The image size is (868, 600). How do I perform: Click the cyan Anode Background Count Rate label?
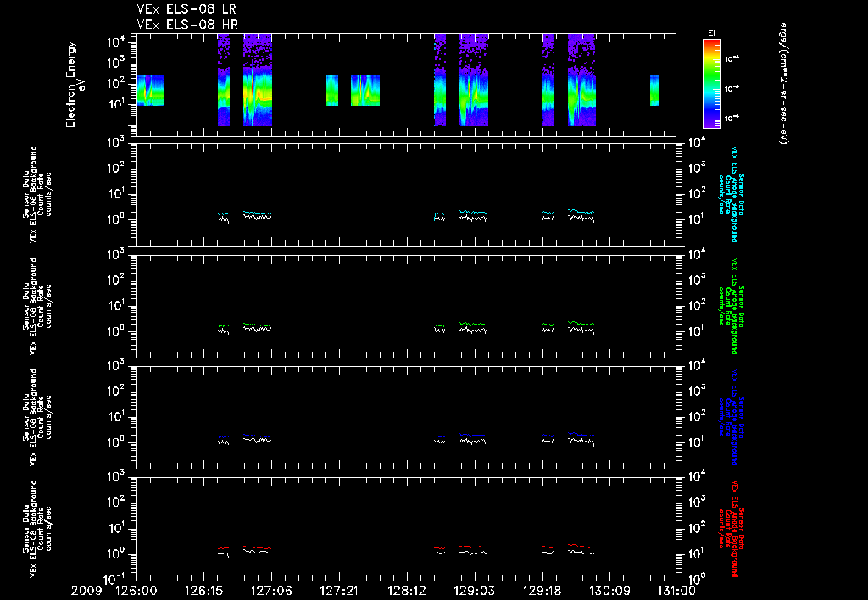point(732,194)
